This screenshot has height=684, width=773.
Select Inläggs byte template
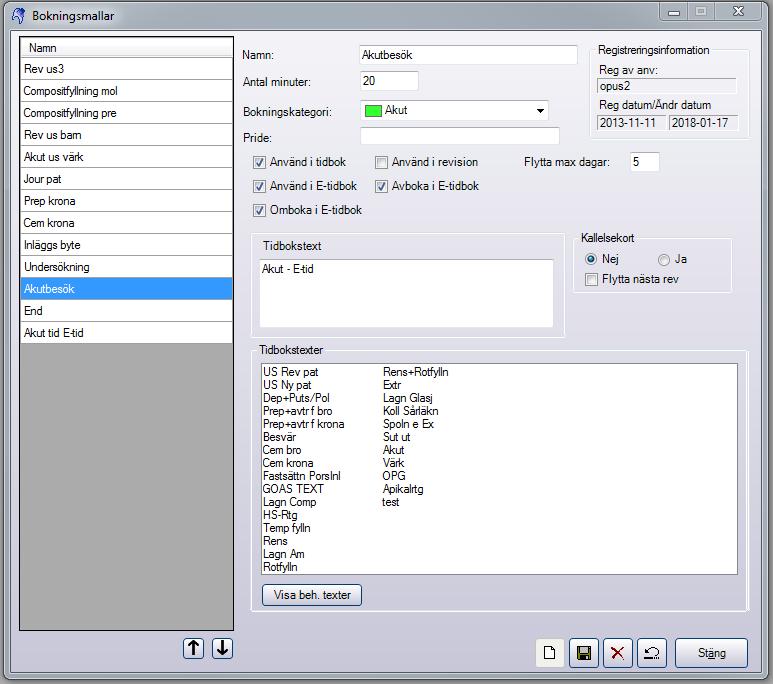[127, 245]
